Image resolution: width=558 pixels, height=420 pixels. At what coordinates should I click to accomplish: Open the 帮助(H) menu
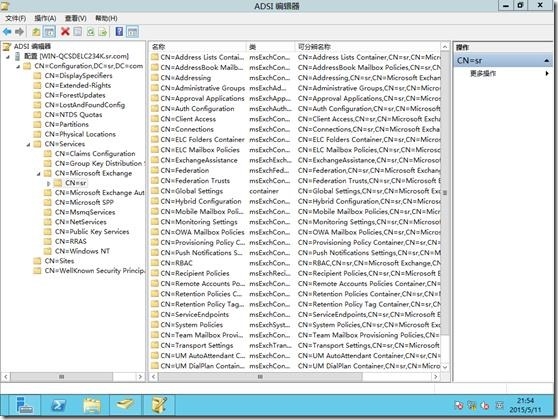(106, 19)
